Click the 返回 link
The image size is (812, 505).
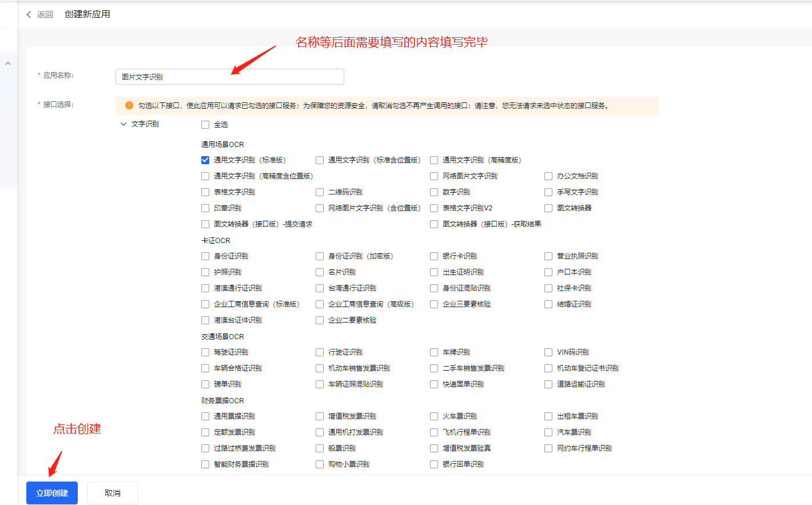click(x=45, y=14)
